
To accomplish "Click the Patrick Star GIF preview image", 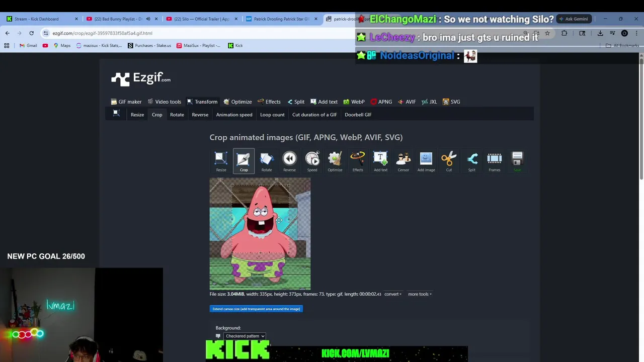I will point(260,233).
